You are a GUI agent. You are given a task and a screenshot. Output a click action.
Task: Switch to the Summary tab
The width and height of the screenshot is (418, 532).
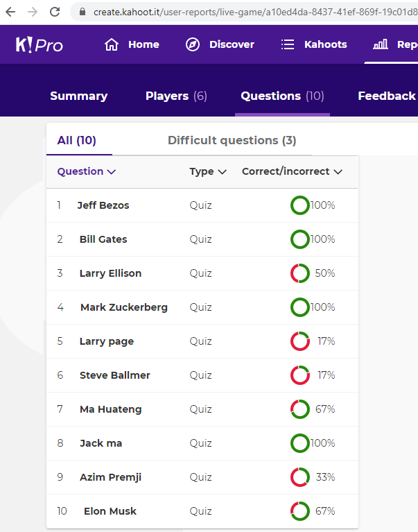tap(78, 96)
